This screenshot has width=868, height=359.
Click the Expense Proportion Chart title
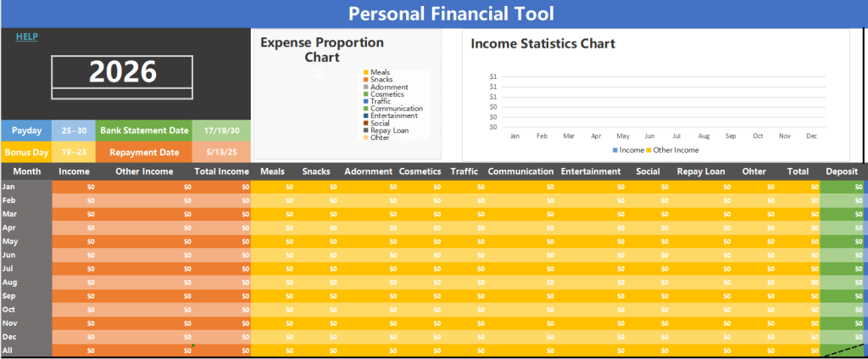[322, 49]
